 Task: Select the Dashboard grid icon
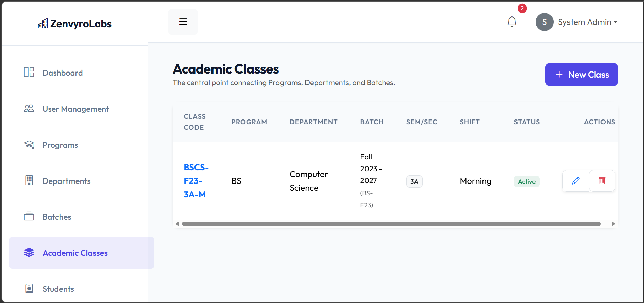click(x=29, y=72)
